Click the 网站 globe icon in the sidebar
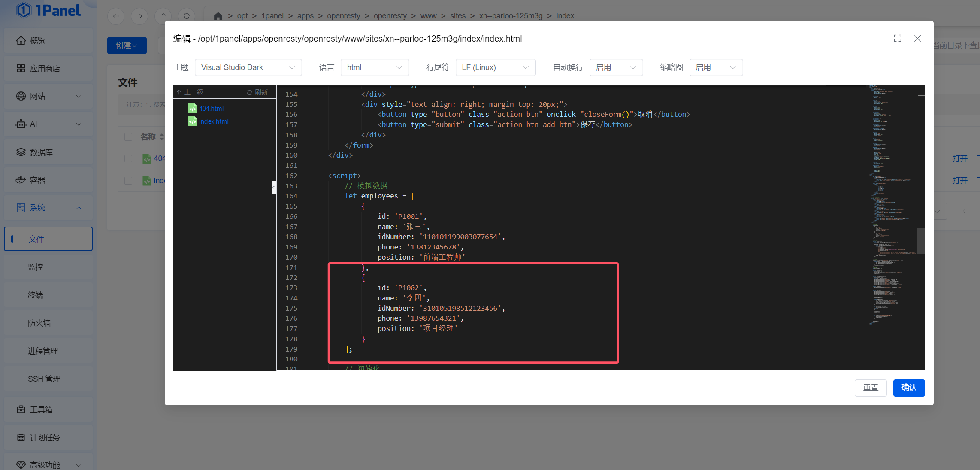Screen dimensions: 980x470 [21, 96]
